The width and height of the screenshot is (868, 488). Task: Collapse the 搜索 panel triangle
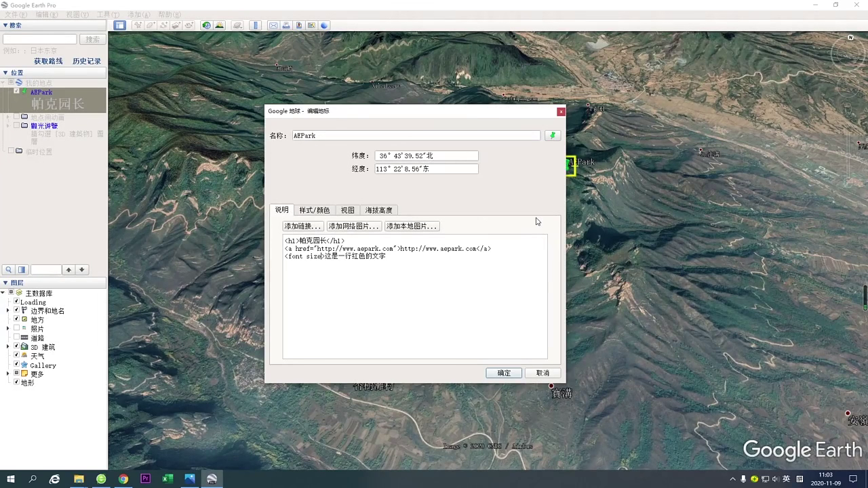pos(5,25)
